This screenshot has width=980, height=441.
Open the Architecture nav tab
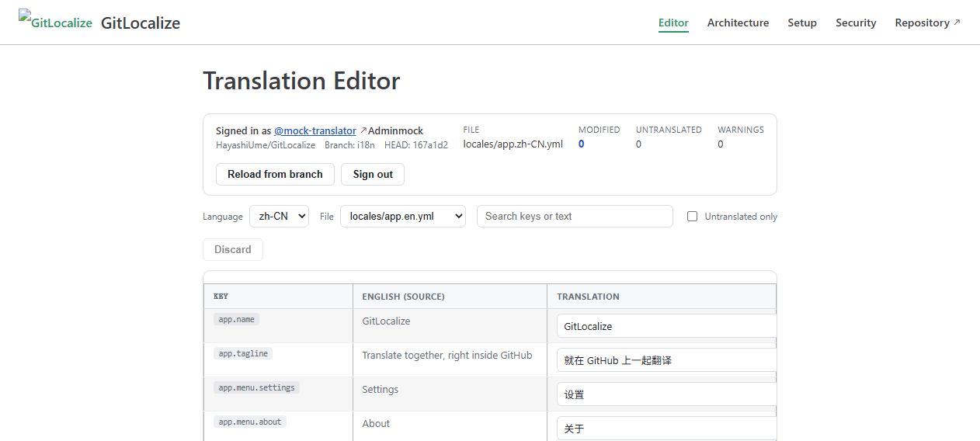click(738, 23)
